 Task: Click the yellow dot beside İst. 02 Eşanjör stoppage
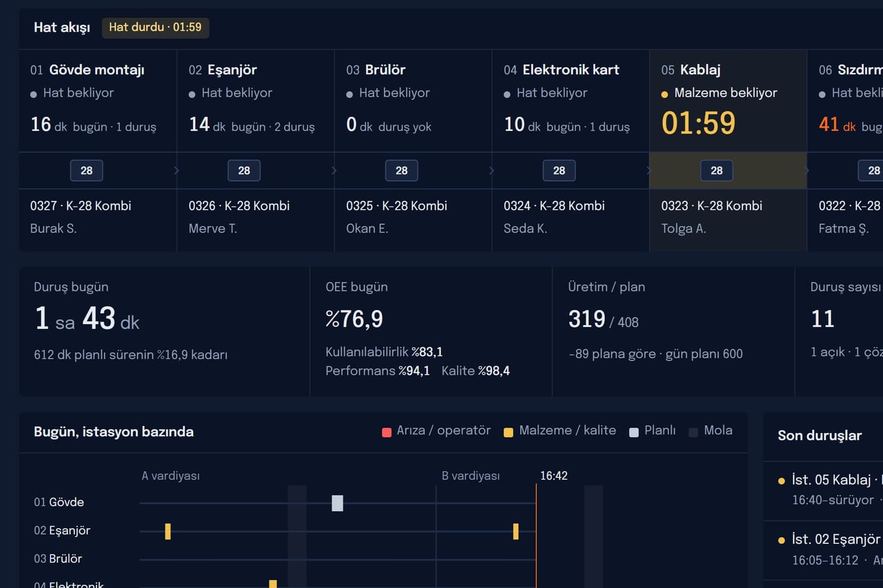pyautogui.click(x=781, y=540)
